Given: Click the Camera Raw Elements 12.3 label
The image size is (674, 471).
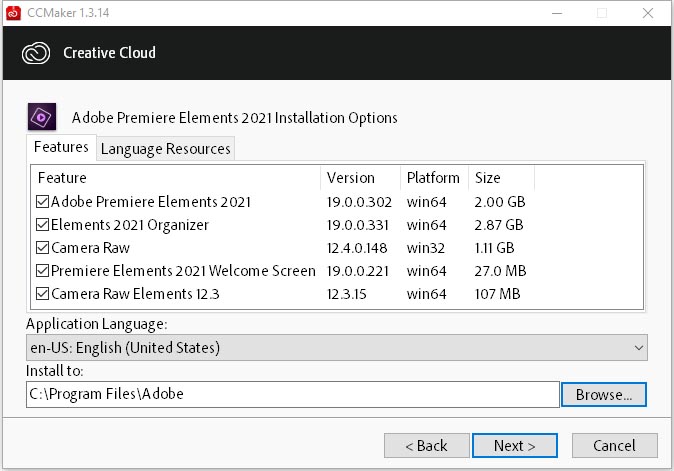Looking at the screenshot, I should click(135, 294).
